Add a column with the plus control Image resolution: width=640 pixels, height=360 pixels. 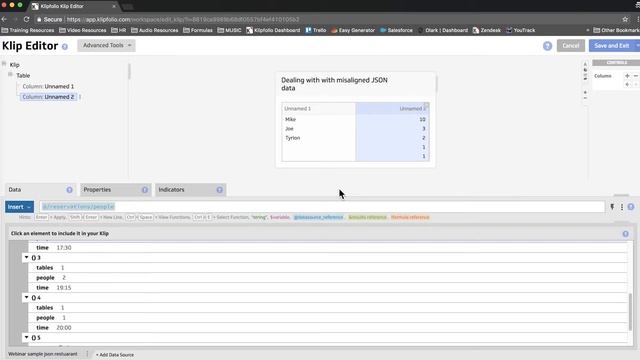tap(627, 76)
